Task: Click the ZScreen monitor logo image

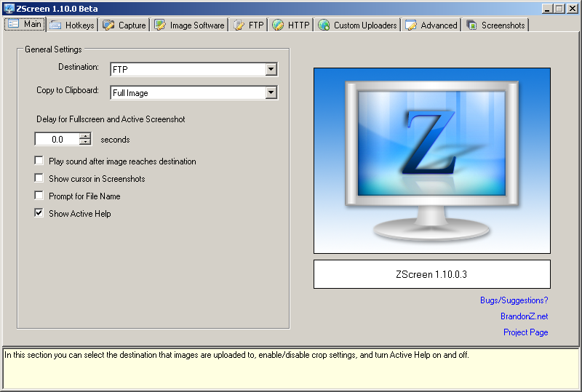Action: click(432, 161)
